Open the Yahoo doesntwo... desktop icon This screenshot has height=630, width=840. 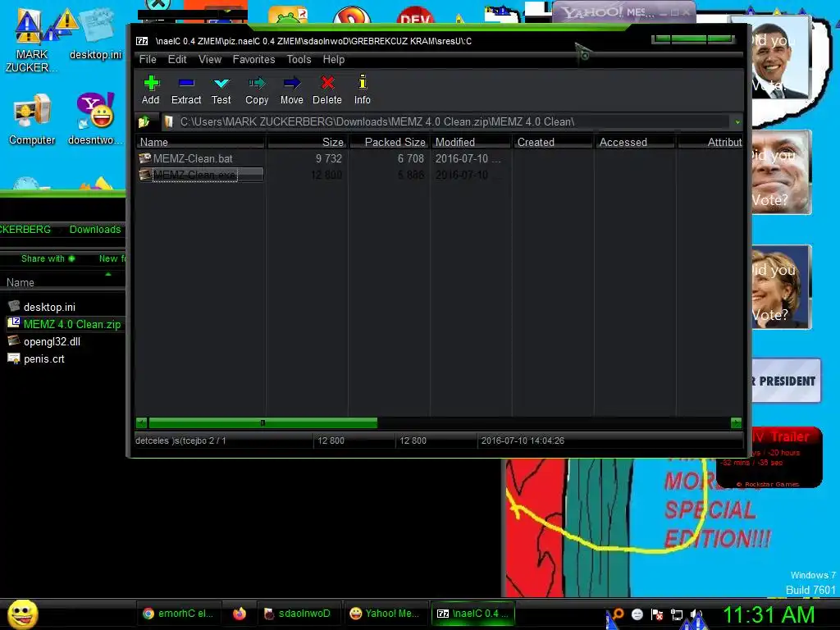click(95, 119)
